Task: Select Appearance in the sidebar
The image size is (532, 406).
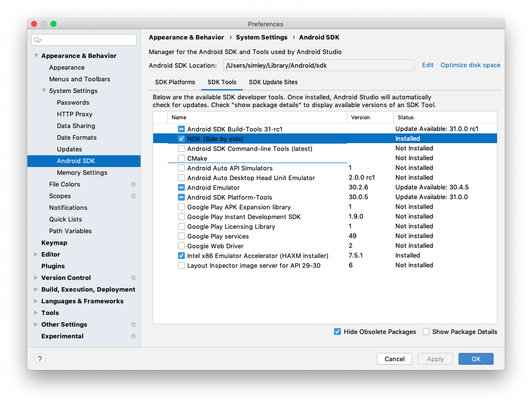Action: point(67,67)
